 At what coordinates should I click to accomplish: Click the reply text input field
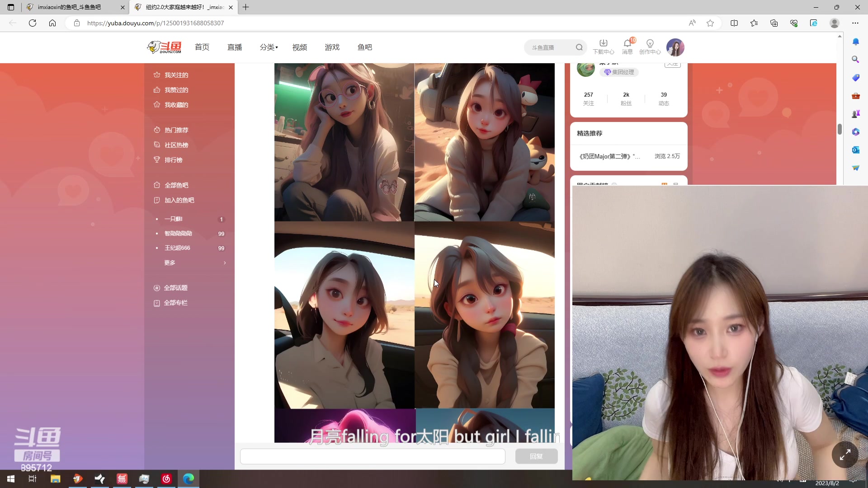tap(373, 456)
